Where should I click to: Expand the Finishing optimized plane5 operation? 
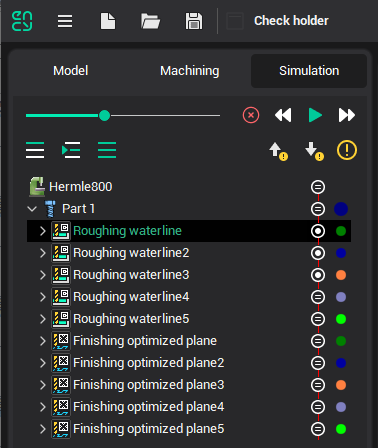(43, 429)
